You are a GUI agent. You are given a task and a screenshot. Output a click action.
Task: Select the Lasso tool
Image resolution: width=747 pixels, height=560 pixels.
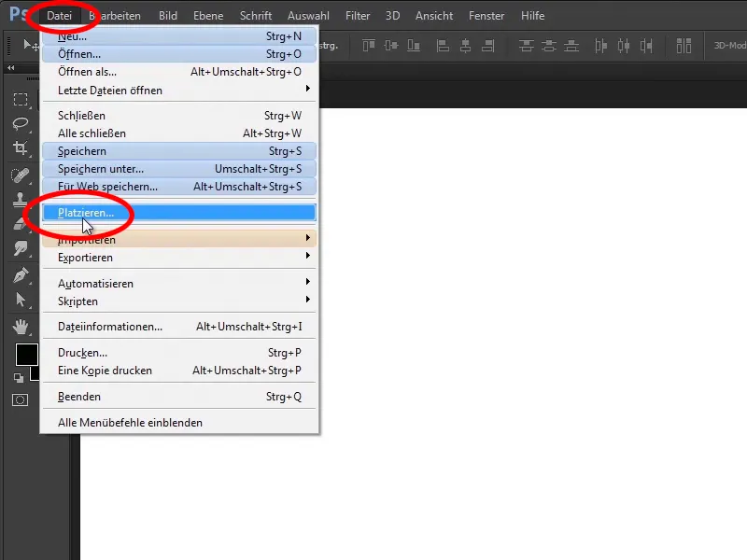[20, 124]
